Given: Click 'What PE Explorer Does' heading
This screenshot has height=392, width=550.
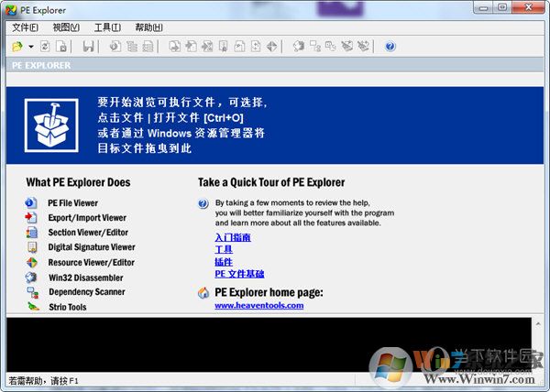Looking at the screenshot, I should [x=78, y=182].
